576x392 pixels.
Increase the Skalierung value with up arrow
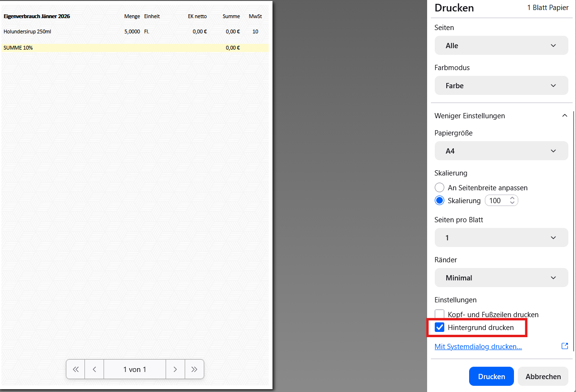(512, 198)
